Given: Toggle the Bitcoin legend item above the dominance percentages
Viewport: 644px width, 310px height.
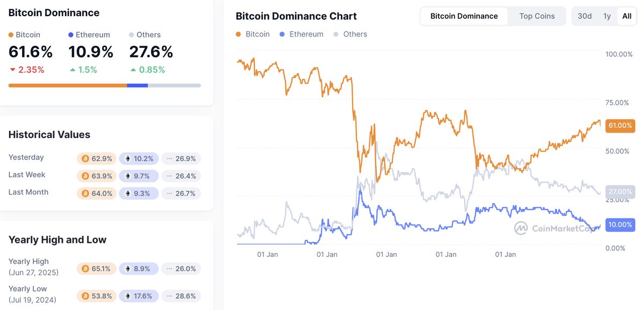Looking at the screenshot, I should click(x=20, y=34).
